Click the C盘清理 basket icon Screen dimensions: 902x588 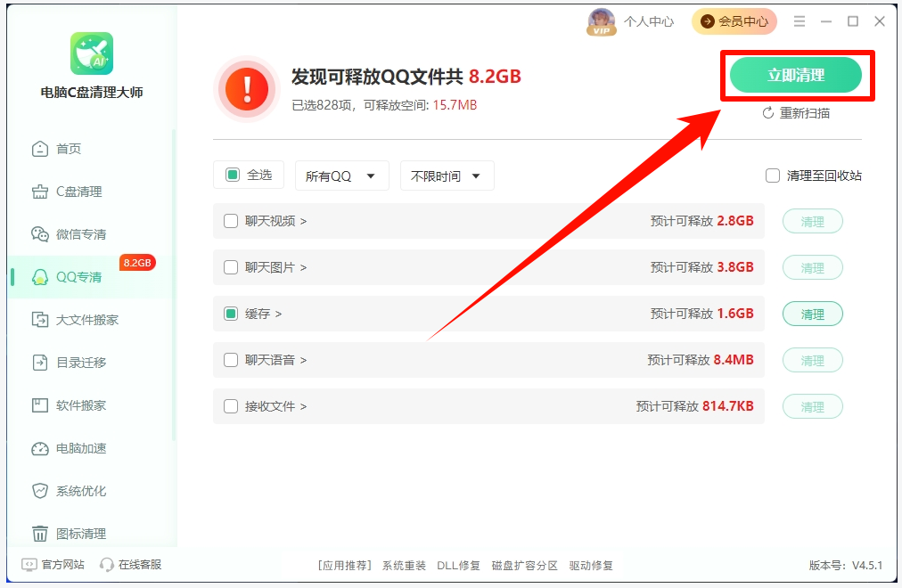40,192
